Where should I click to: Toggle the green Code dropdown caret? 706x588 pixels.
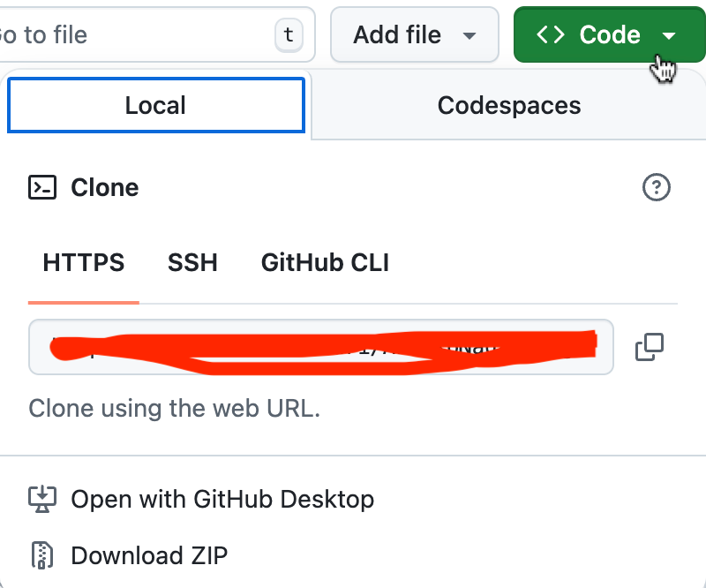669,35
